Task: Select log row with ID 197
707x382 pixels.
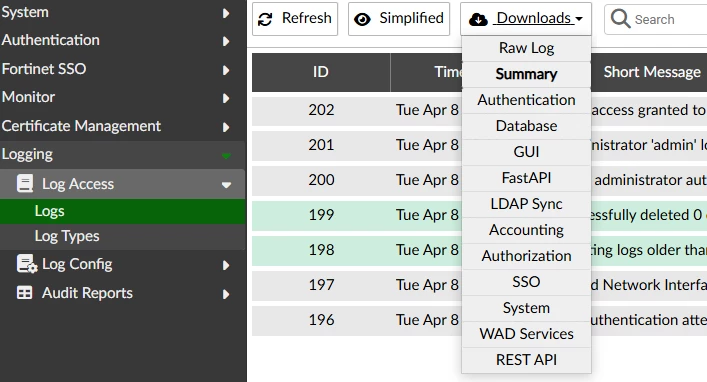Action: pos(479,285)
